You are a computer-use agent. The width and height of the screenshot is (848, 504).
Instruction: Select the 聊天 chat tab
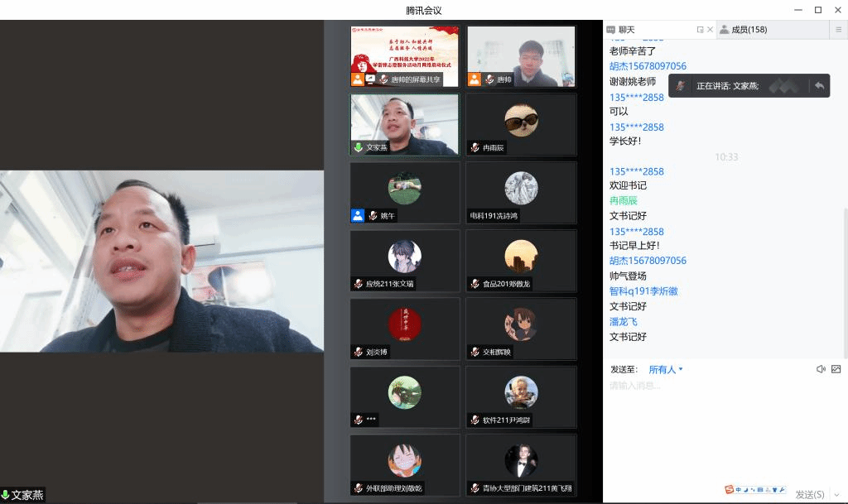(x=626, y=30)
